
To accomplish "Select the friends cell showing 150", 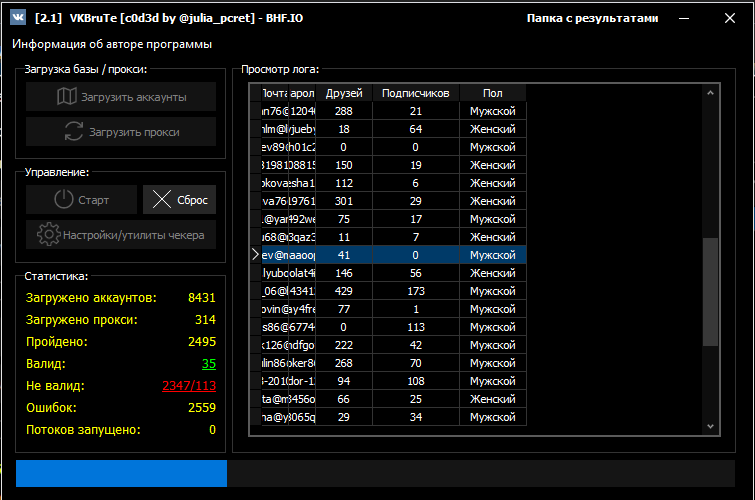I will (344, 165).
